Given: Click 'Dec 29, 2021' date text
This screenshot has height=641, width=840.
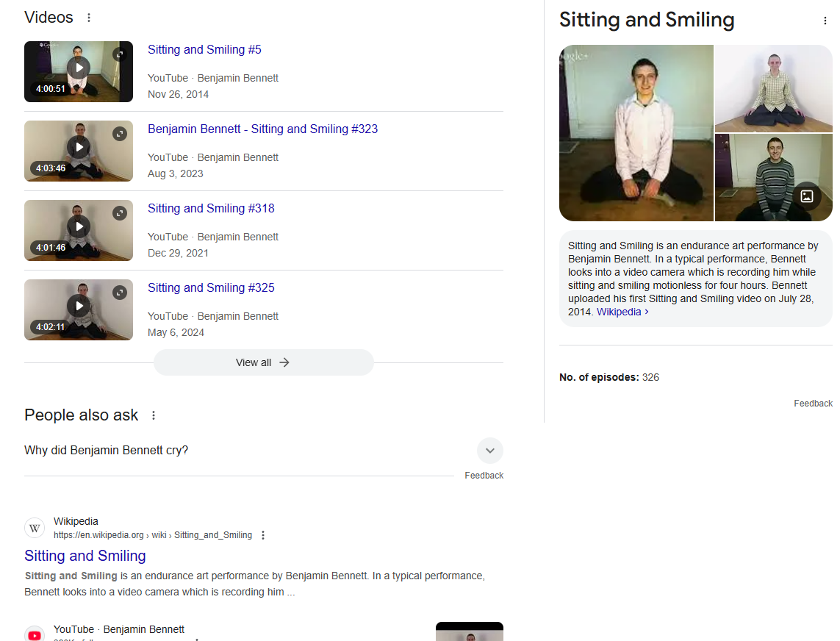Looking at the screenshot, I should 178,253.
